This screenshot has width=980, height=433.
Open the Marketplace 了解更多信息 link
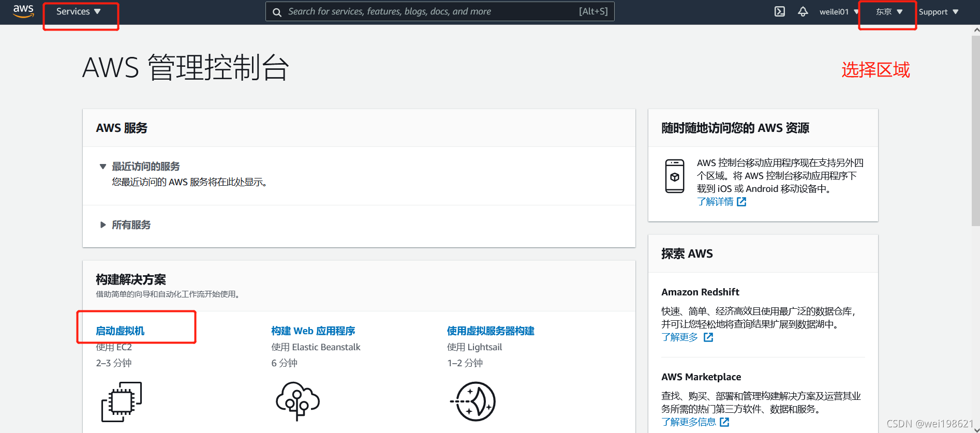pyautogui.click(x=689, y=422)
